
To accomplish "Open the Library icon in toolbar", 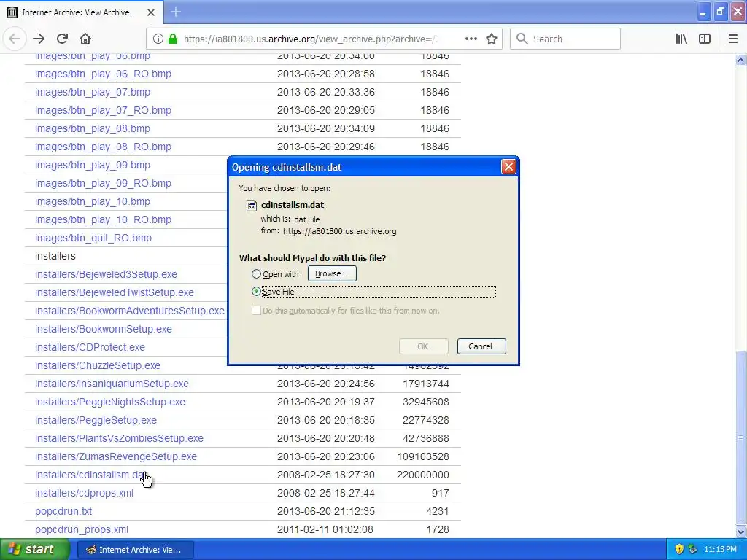I will 681,39.
